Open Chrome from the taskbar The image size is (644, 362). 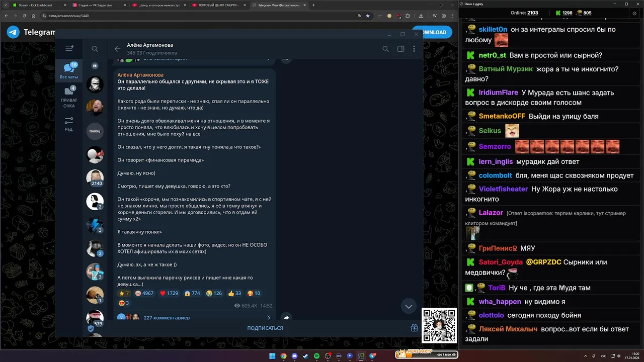tap(283, 356)
